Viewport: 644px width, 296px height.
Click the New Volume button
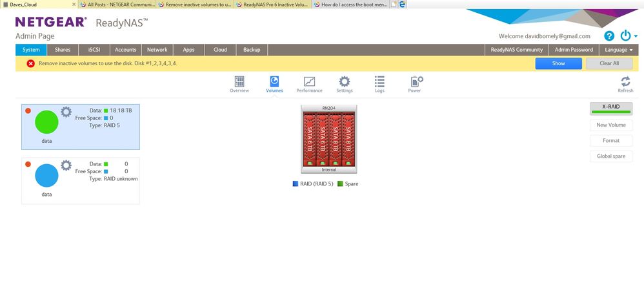point(611,125)
